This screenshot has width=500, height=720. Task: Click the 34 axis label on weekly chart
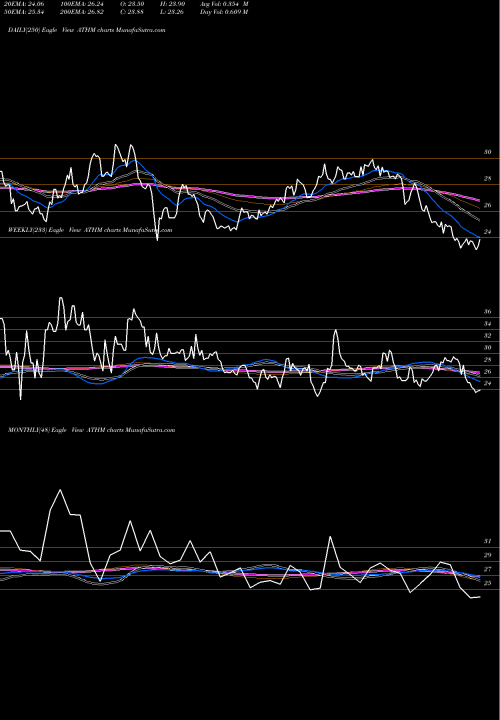tap(487, 324)
